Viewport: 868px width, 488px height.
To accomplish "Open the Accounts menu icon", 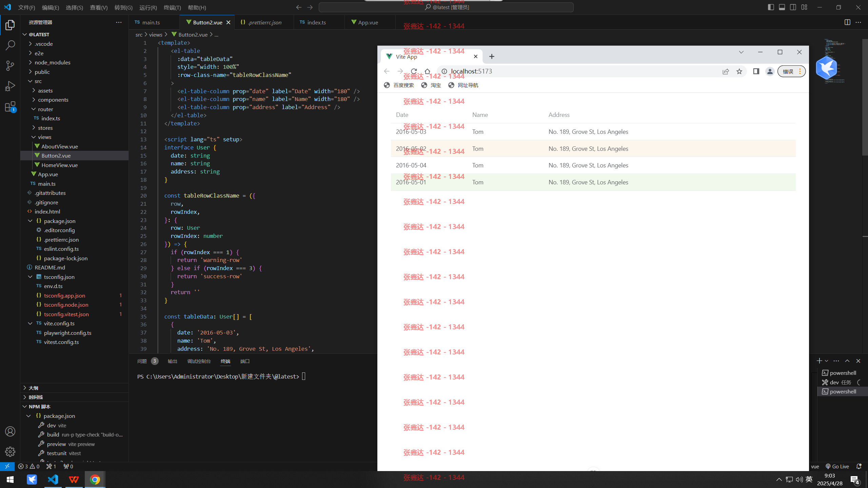I will [10, 431].
